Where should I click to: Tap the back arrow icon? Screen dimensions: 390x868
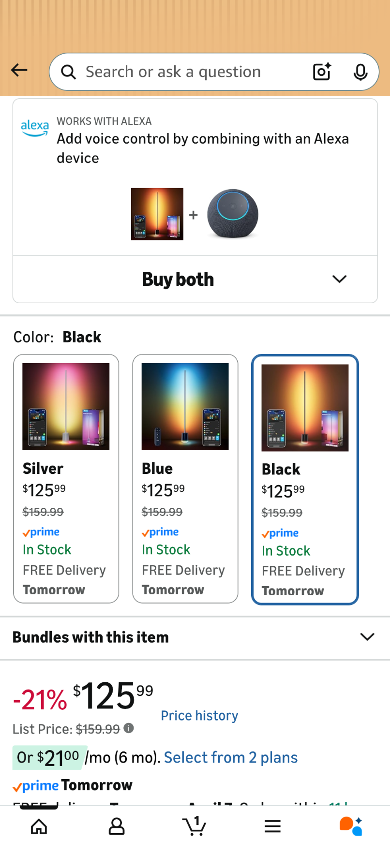click(x=19, y=71)
